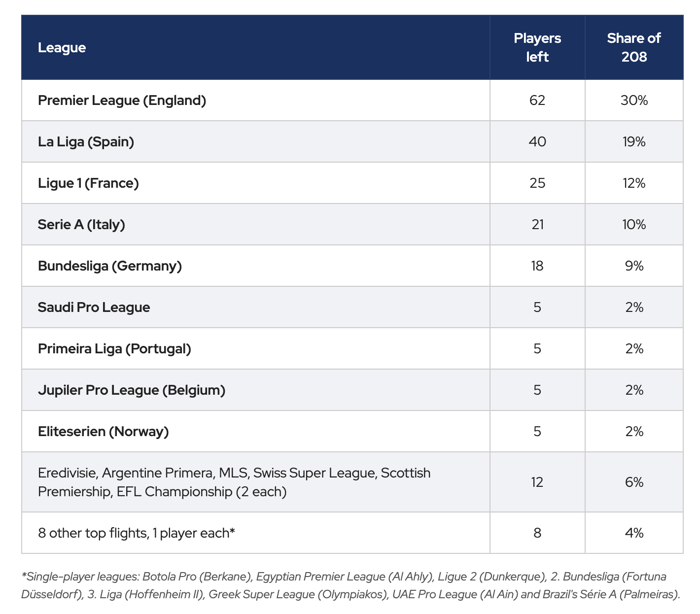The width and height of the screenshot is (700, 614).
Task: Select the Premier League (England) row label
Action: click(122, 101)
